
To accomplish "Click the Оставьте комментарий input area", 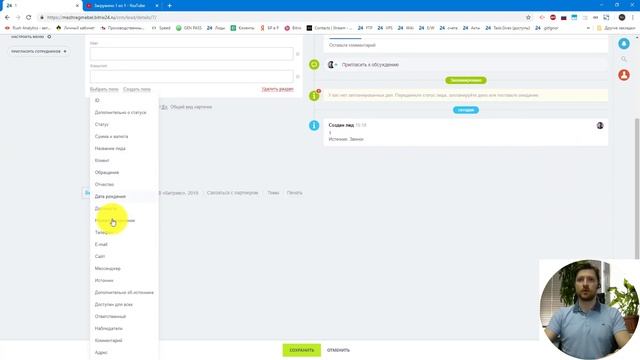I will point(465,45).
